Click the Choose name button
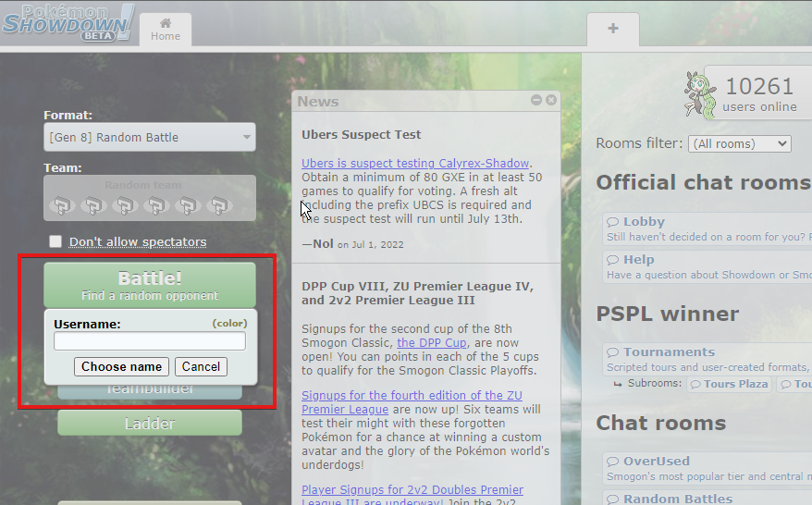This screenshot has height=505, width=812. click(121, 366)
